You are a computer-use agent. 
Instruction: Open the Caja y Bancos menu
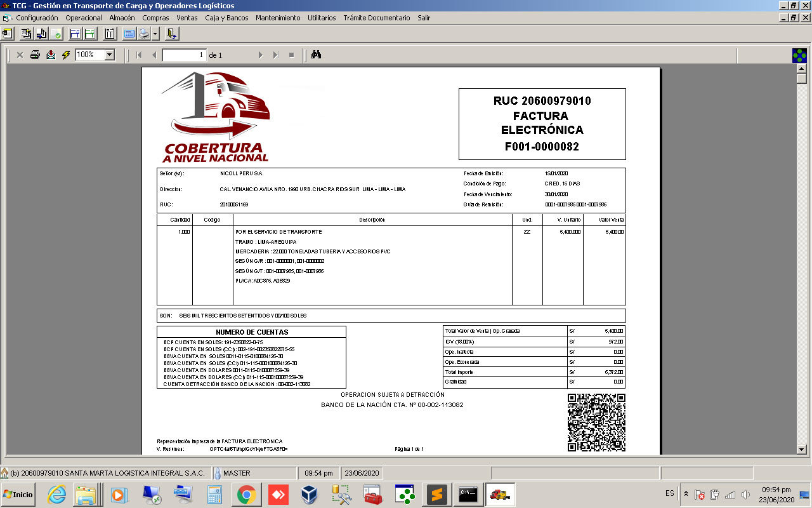[226, 18]
